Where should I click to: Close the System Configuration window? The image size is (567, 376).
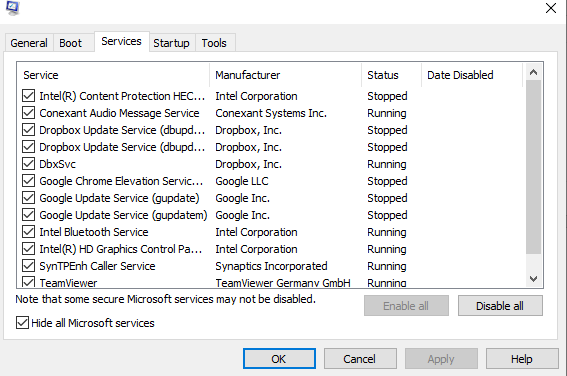(x=551, y=8)
